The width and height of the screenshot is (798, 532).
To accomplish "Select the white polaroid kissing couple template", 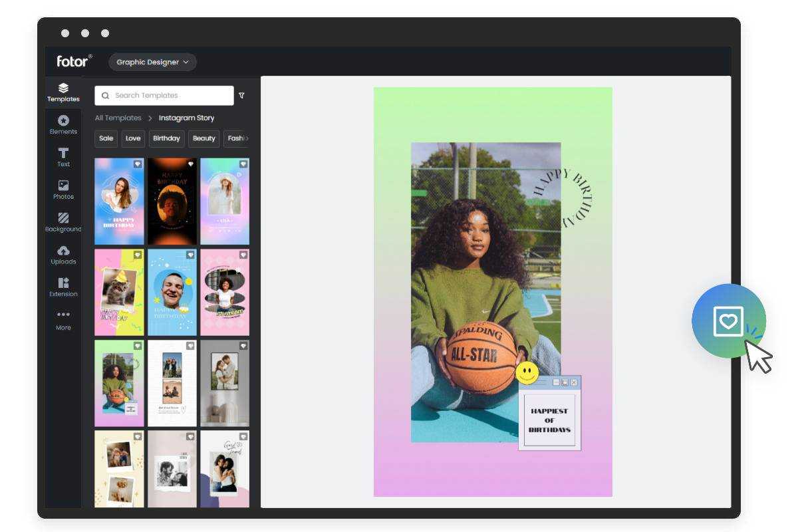I will pyautogui.click(x=225, y=469).
